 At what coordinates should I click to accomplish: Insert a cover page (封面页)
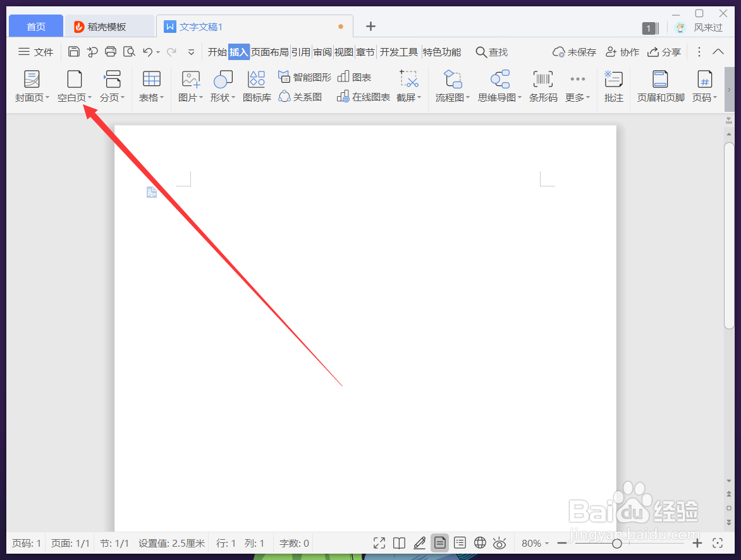pyautogui.click(x=32, y=86)
